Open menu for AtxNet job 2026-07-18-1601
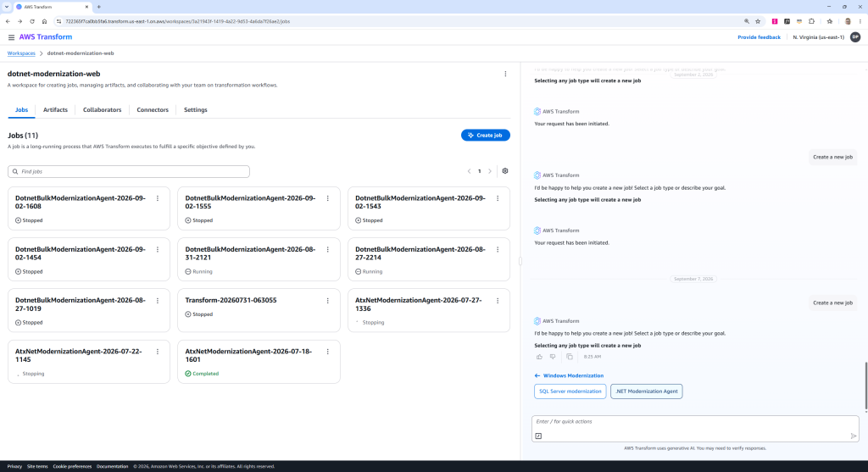 tap(328, 352)
